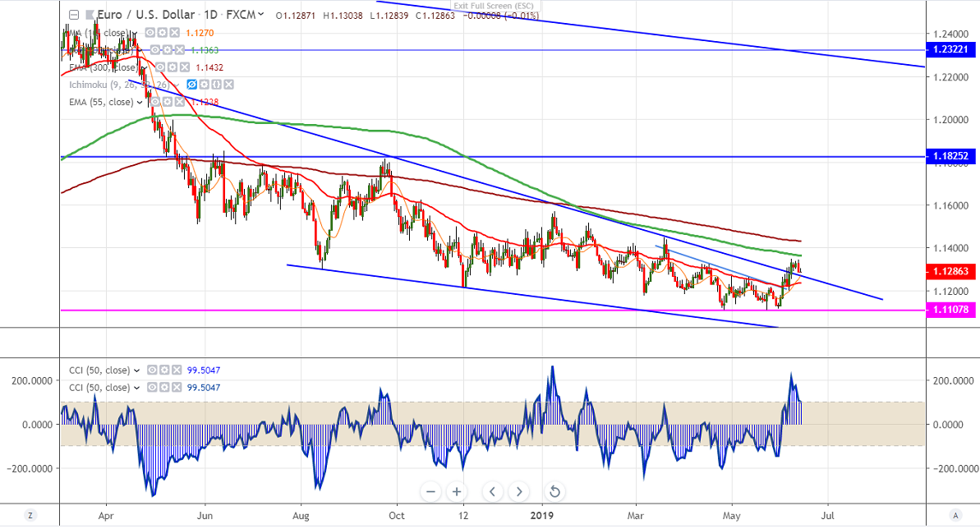
Task: Expand the Ichimoku (9, 26, 52, 26) dropdown arrow
Action: [x=177, y=85]
